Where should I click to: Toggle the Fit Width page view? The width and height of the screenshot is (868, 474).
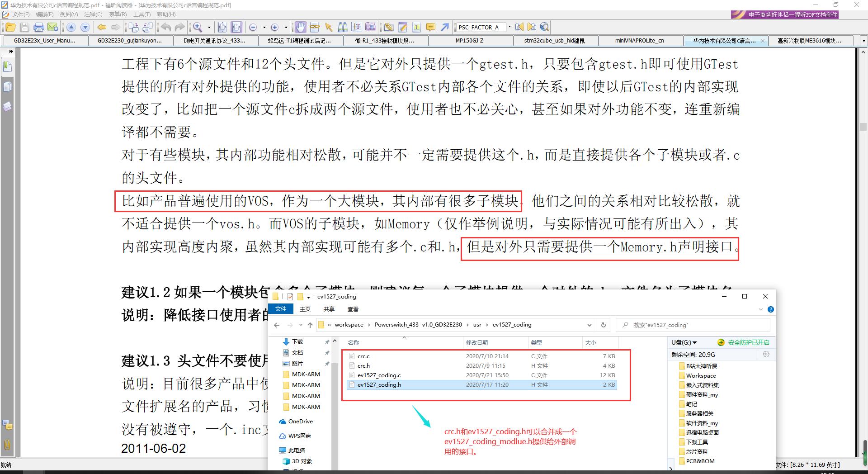236,27
